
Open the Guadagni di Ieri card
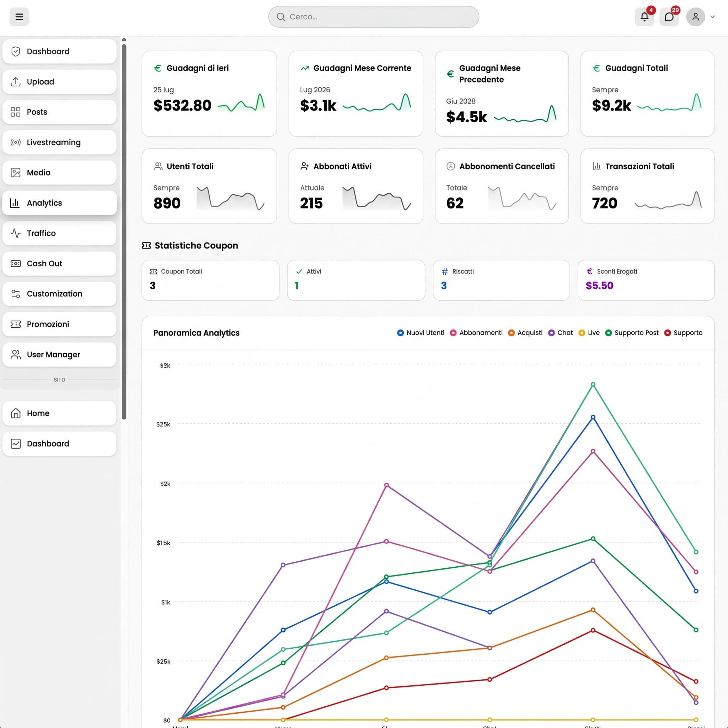point(209,93)
